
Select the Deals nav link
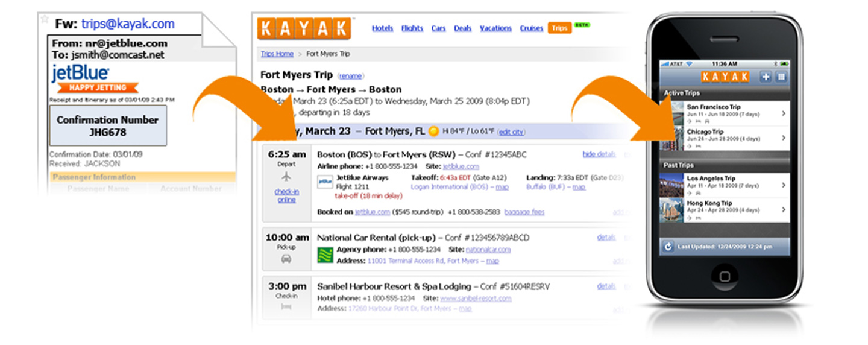click(463, 28)
